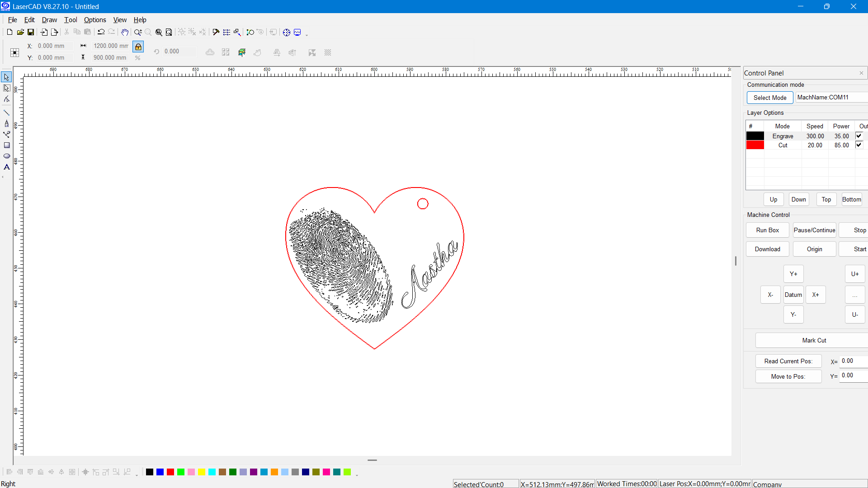Image resolution: width=868 pixels, height=488 pixels.
Task: Click the layer stack icon in toolbar
Action: pyautogui.click(x=242, y=52)
